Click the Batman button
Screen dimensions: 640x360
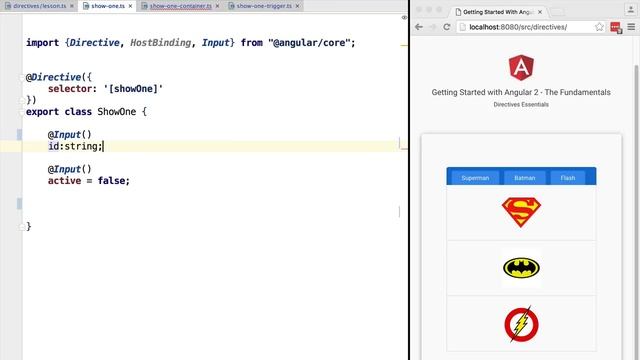pos(524,178)
